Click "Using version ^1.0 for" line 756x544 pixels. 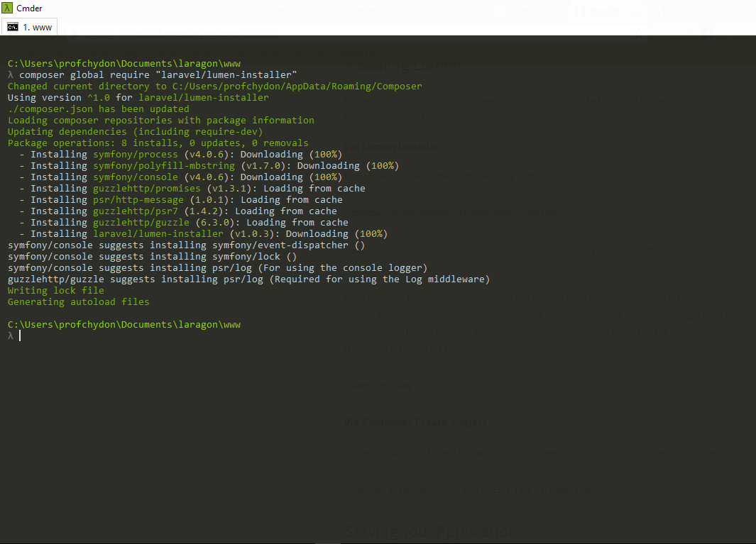click(x=138, y=97)
